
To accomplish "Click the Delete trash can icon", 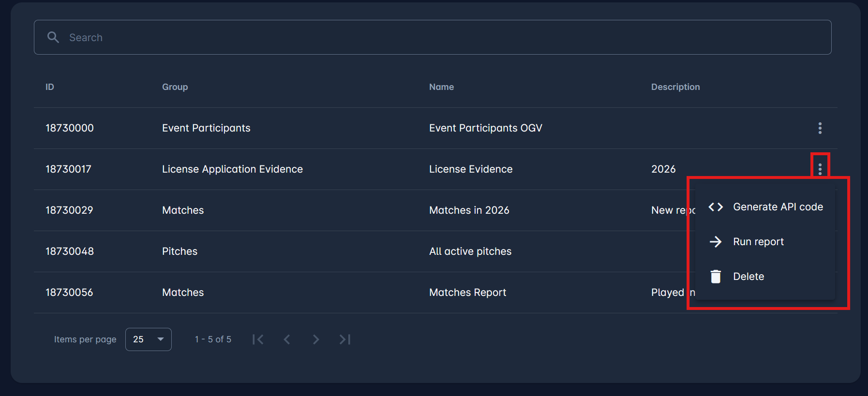I will [716, 277].
